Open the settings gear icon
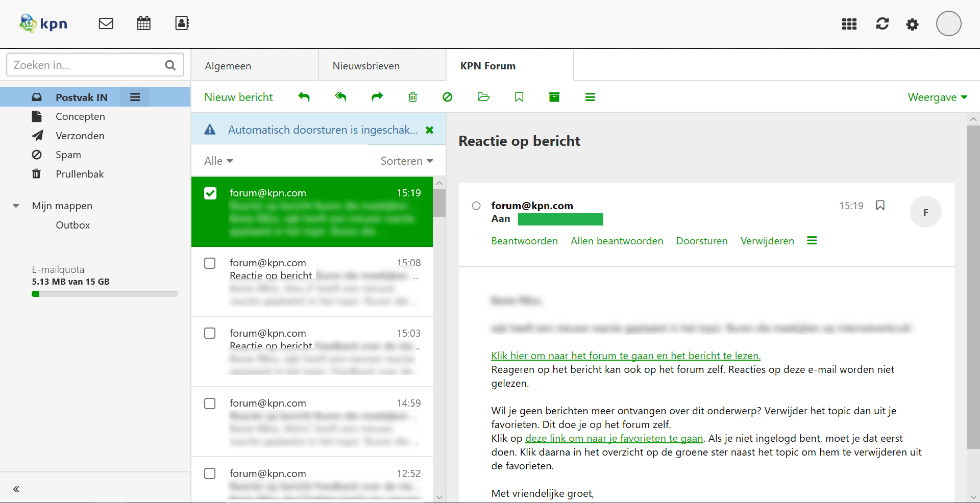 (913, 24)
